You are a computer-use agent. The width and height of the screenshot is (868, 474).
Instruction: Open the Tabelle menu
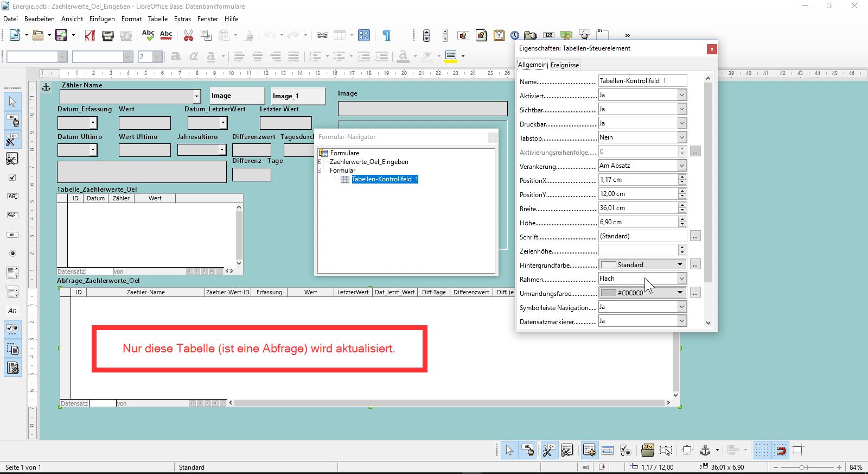[x=158, y=19]
